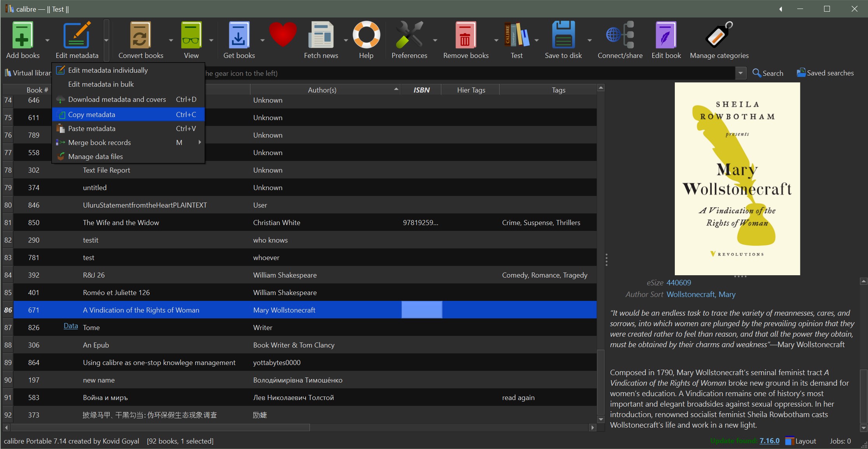
Task: Click the red heart donate icon
Action: point(283,35)
